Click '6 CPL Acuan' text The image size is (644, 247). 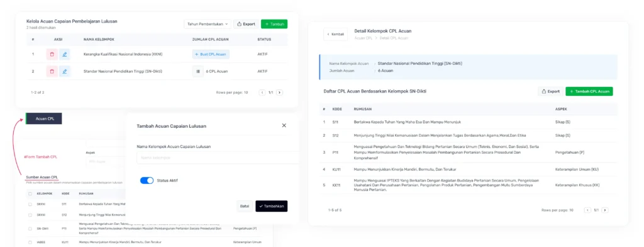[217, 71]
